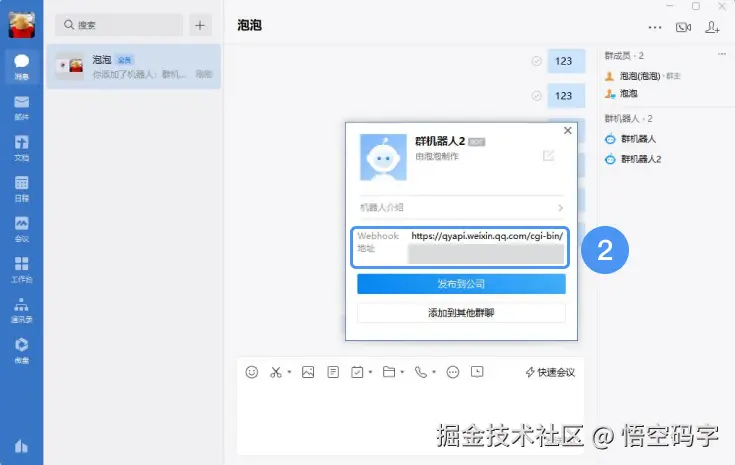This screenshot has height=465, width=735.
Task: Click the robot avatar in popup
Action: coord(383,157)
